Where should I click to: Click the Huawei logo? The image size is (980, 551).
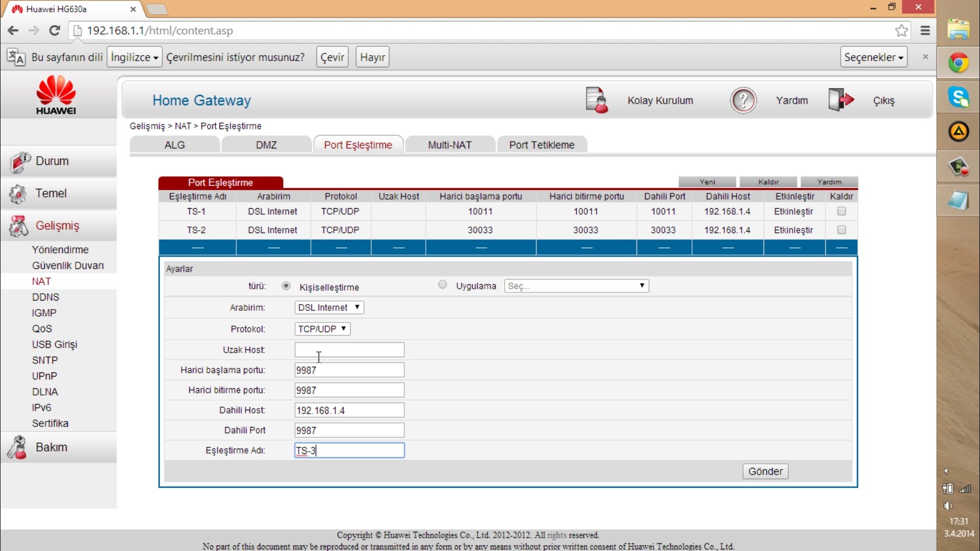point(56,95)
